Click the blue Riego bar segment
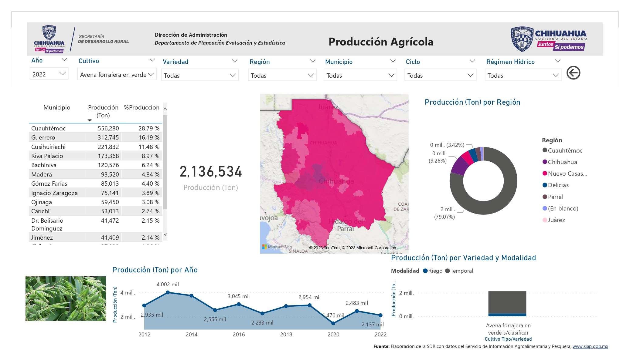 click(507, 315)
